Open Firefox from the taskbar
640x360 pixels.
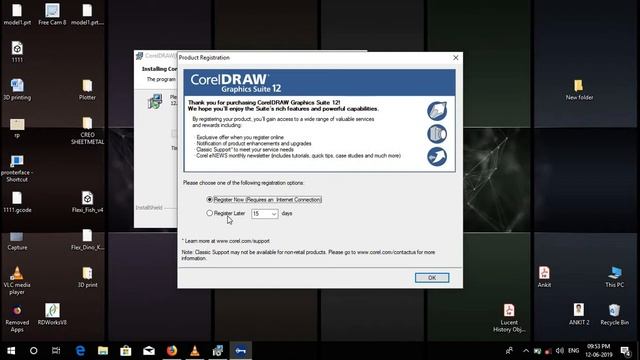pos(172,351)
